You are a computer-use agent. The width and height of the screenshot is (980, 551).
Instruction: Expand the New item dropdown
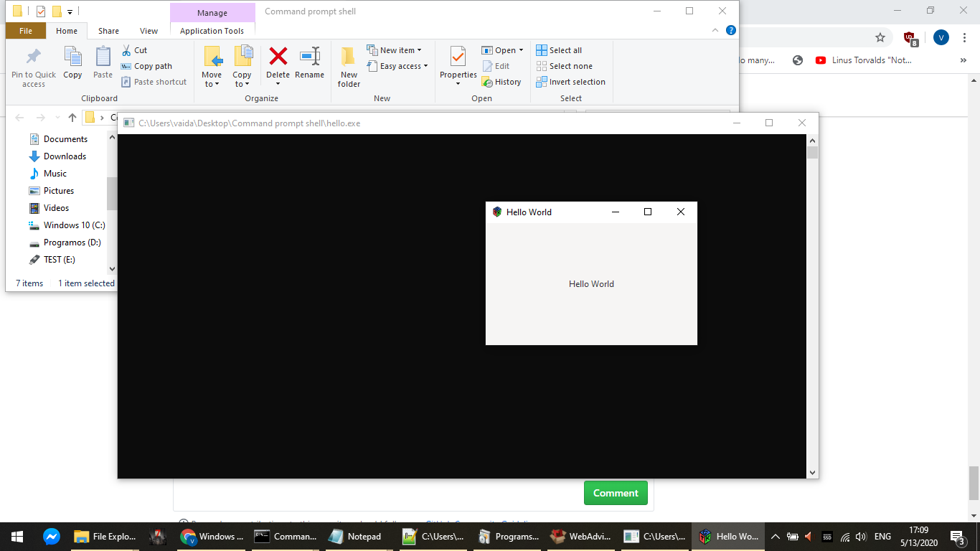(395, 50)
